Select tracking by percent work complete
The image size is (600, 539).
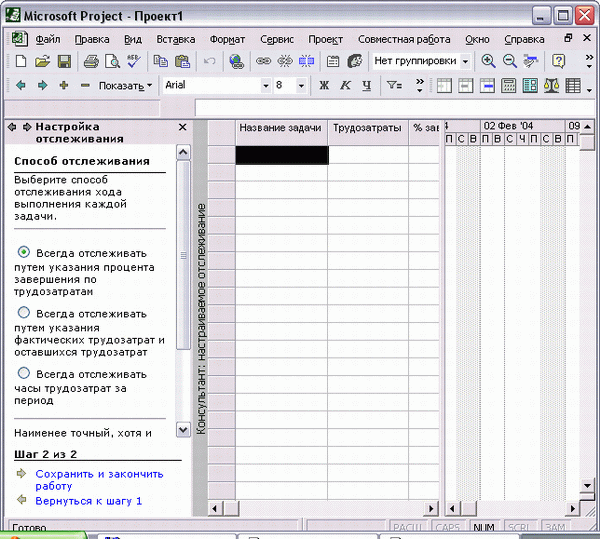tap(24, 252)
